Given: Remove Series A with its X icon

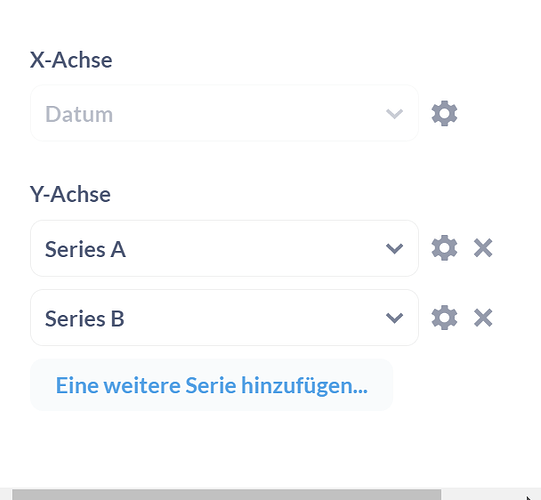Looking at the screenshot, I should click(483, 248).
